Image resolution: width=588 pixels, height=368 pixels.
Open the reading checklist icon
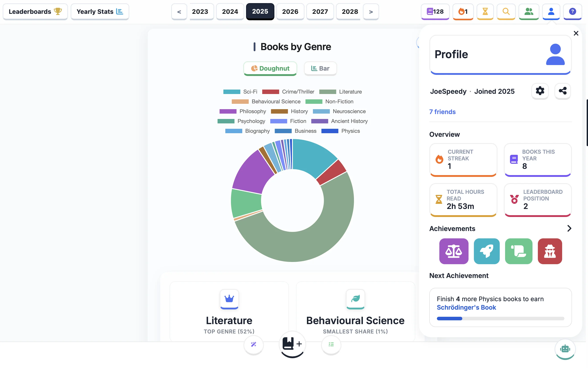point(331,344)
